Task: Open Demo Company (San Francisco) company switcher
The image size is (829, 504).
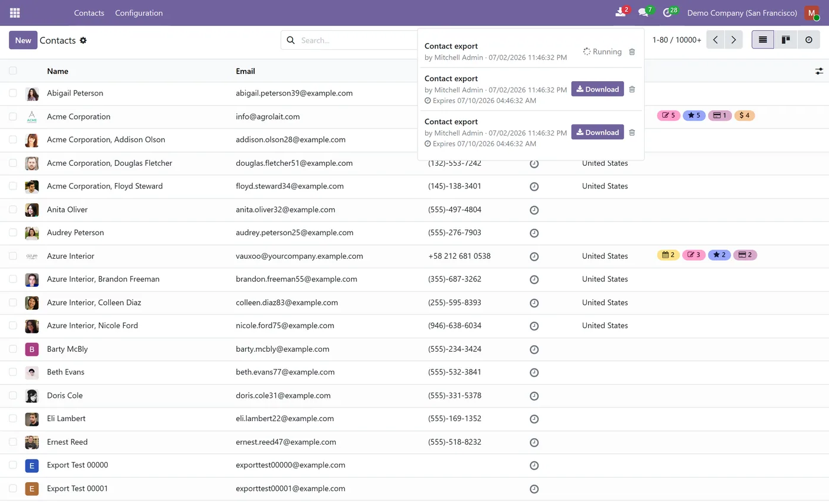Action: (x=742, y=12)
